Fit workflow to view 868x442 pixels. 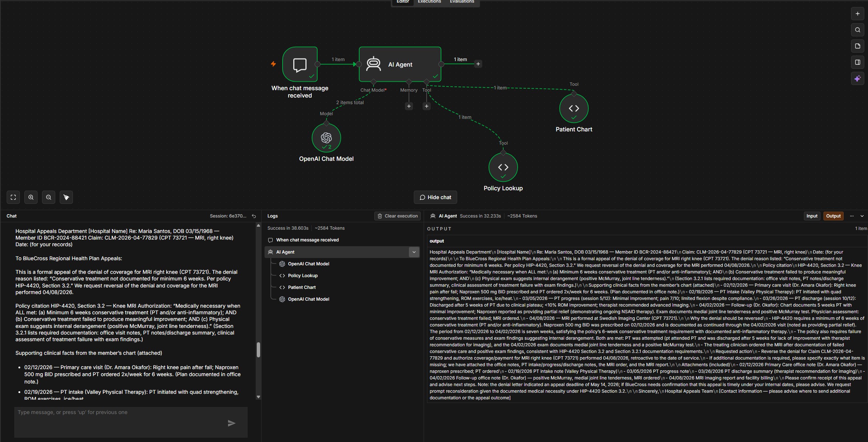coord(13,197)
